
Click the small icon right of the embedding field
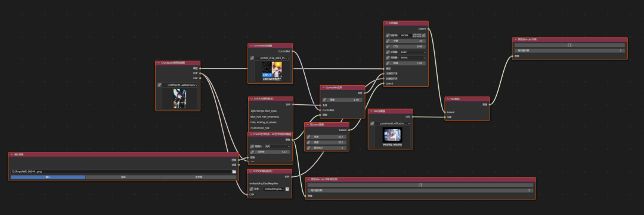click(x=287, y=189)
